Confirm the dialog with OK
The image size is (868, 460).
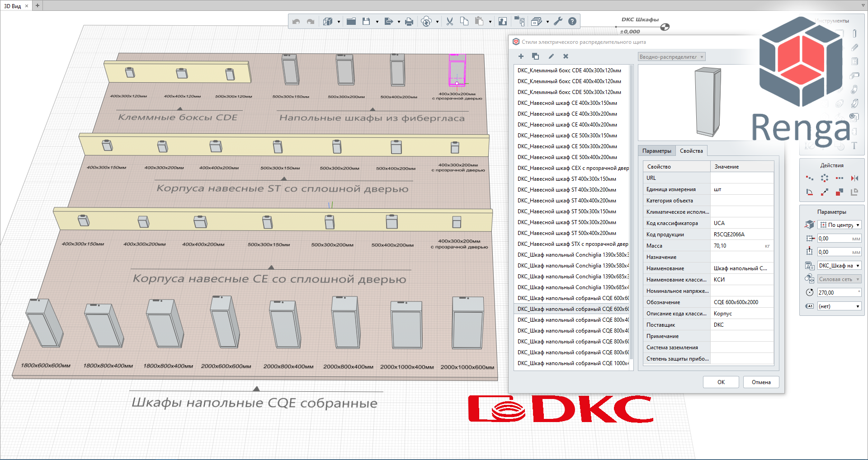tap(721, 382)
